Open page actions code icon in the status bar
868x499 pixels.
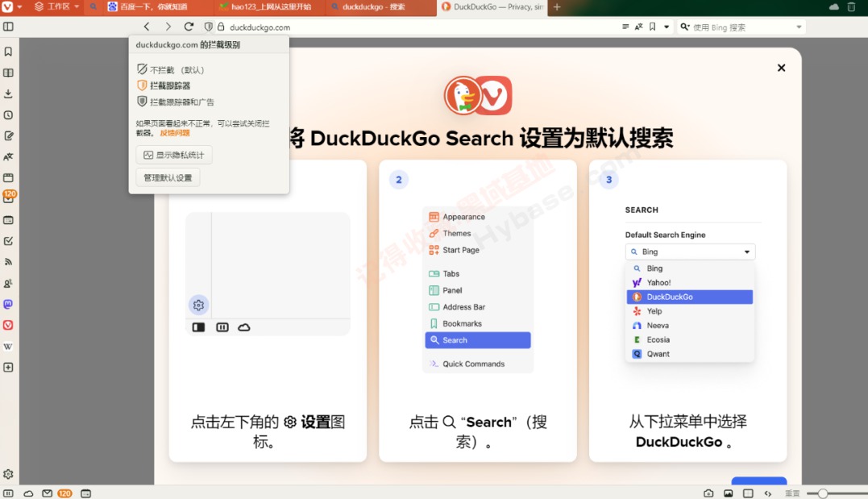coord(768,493)
